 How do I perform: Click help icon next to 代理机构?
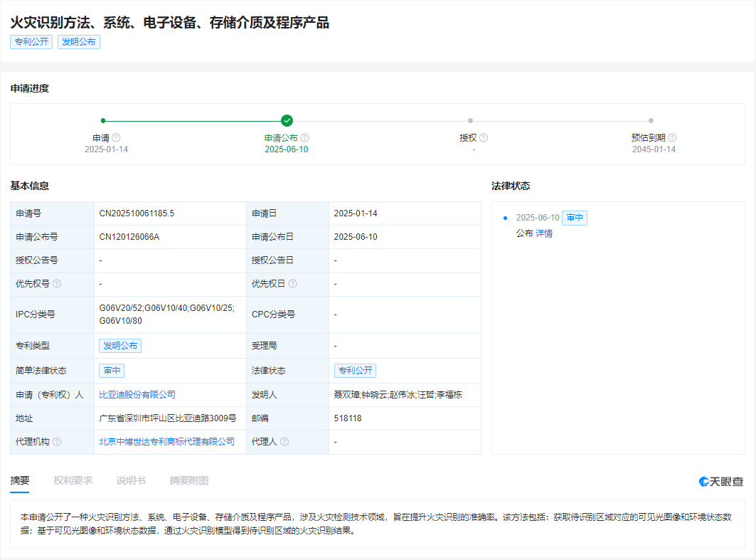tap(57, 442)
